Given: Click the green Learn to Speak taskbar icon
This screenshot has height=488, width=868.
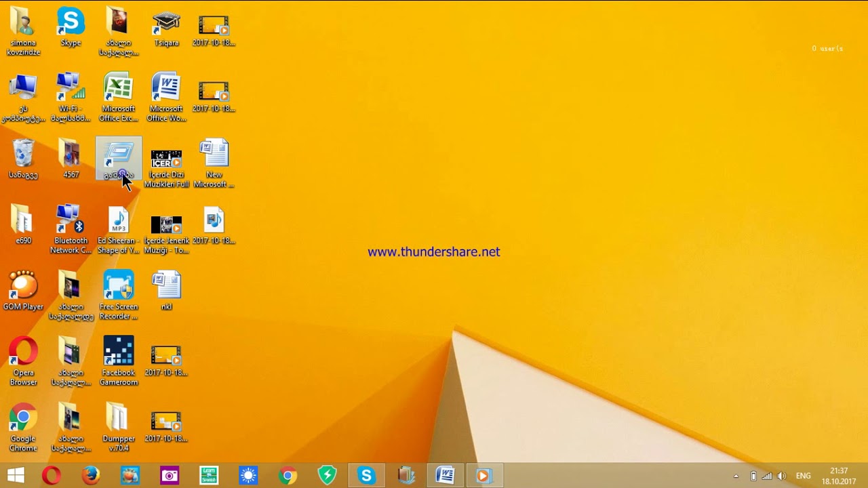Looking at the screenshot, I should pos(209,476).
